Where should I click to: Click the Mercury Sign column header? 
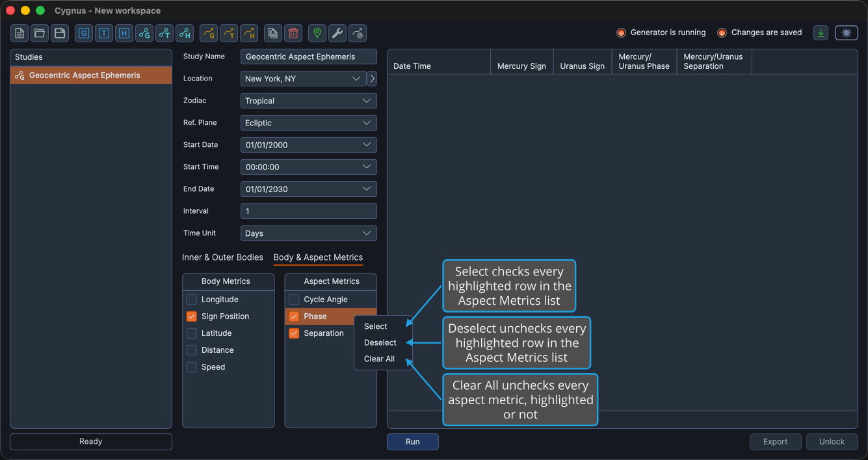(521, 62)
